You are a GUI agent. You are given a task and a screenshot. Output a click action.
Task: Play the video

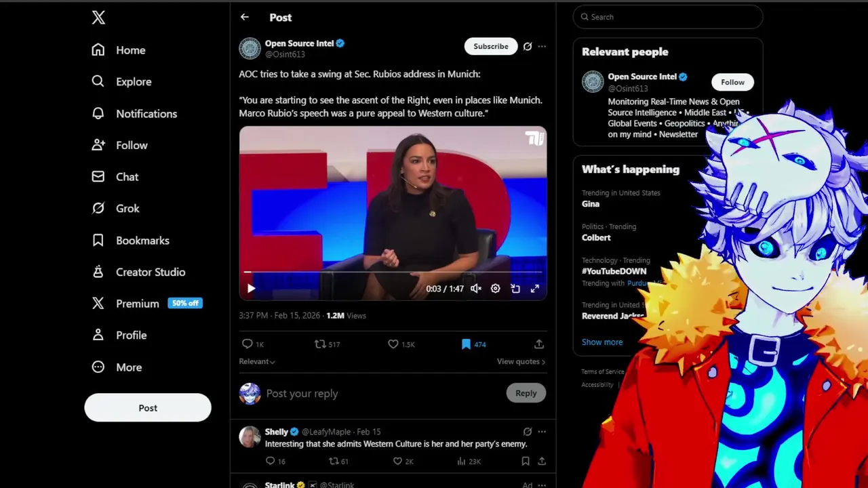click(251, 288)
